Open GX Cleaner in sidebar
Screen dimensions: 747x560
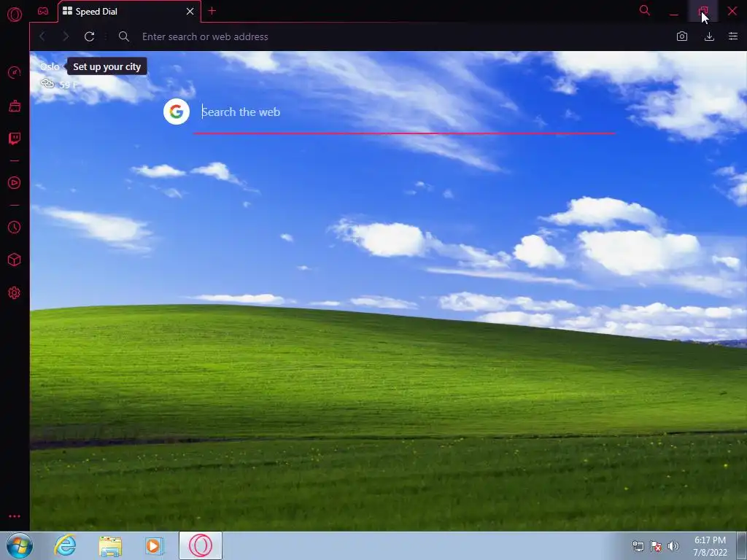pyautogui.click(x=15, y=106)
